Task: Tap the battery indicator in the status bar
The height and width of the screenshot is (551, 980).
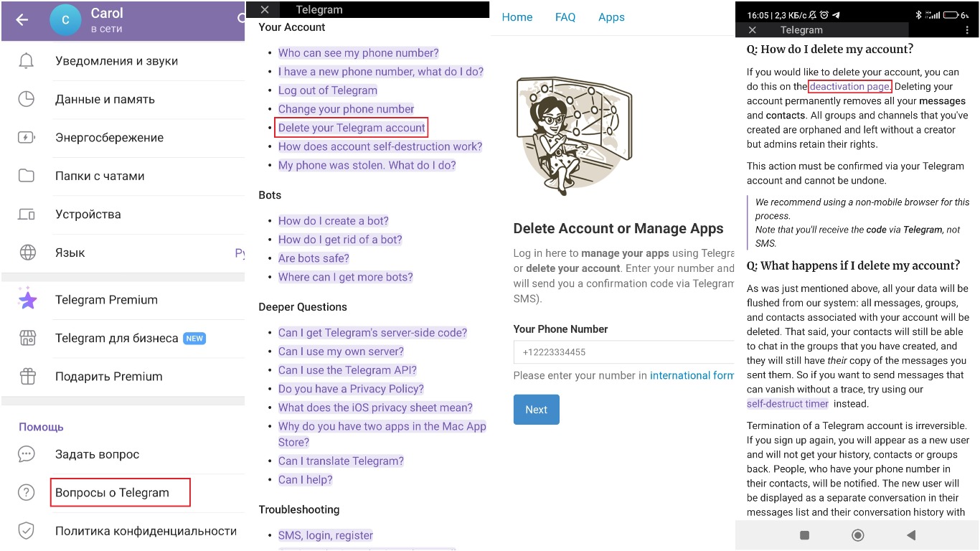Action: 951,15
